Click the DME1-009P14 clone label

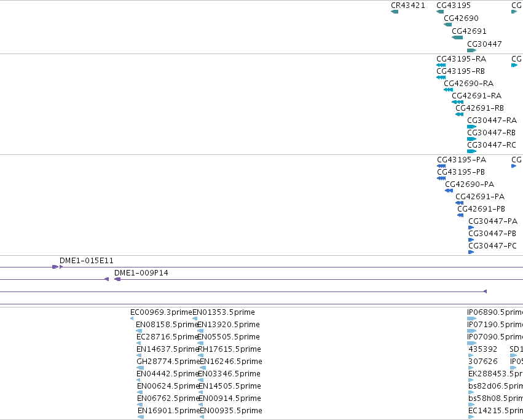point(141,273)
